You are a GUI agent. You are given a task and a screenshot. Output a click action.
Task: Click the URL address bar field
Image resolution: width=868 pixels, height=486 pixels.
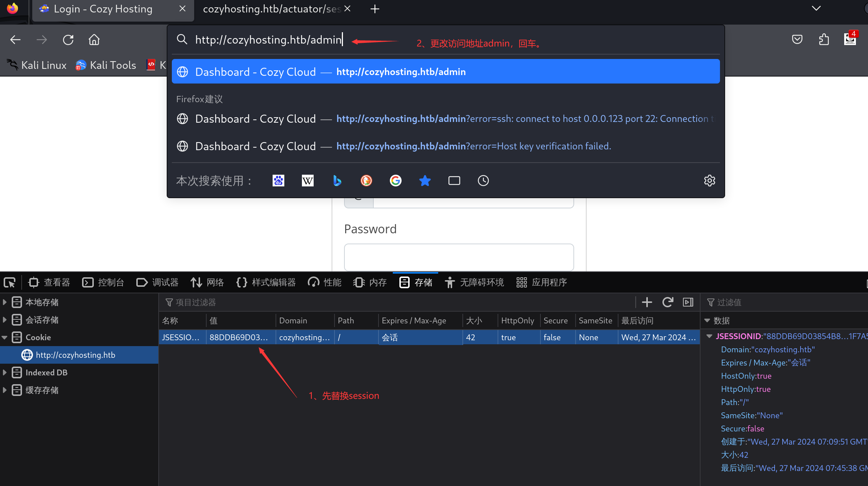(x=446, y=40)
